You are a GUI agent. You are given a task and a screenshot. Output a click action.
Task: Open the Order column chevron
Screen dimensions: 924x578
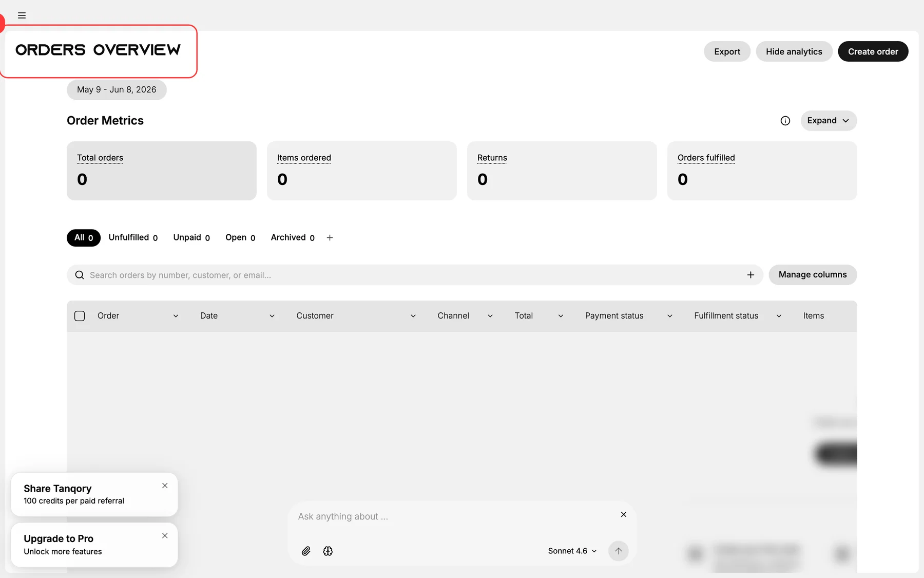176,316
